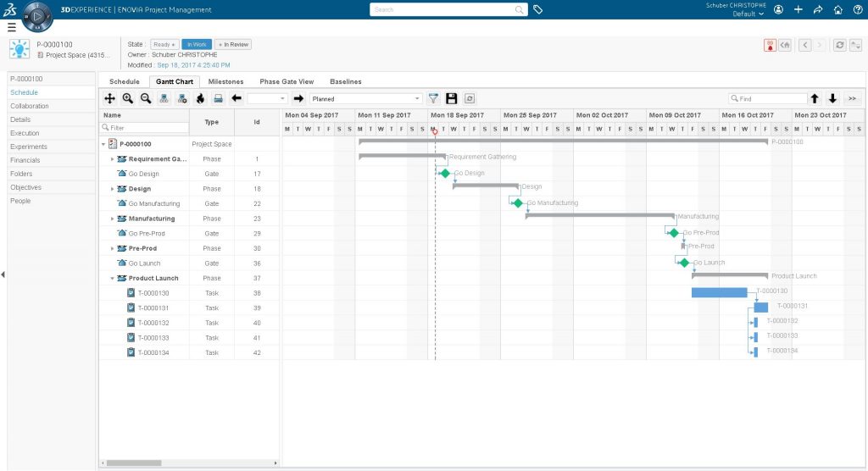Click the printer icon in Gantt toolbar
Image resolution: width=868 pixels, height=471 pixels.
[x=219, y=98]
